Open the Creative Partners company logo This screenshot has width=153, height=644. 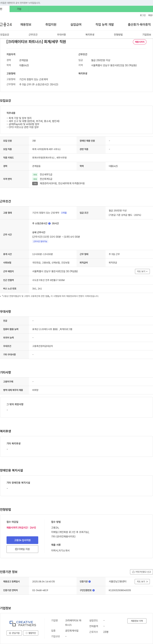(23, 623)
